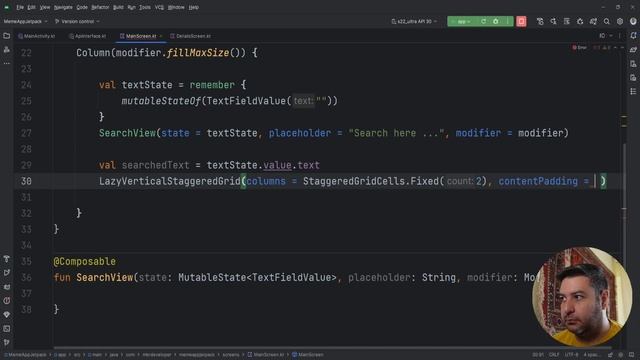
Task: Expand the MemeAppJetpack project dropdown
Action: [x=25, y=21]
